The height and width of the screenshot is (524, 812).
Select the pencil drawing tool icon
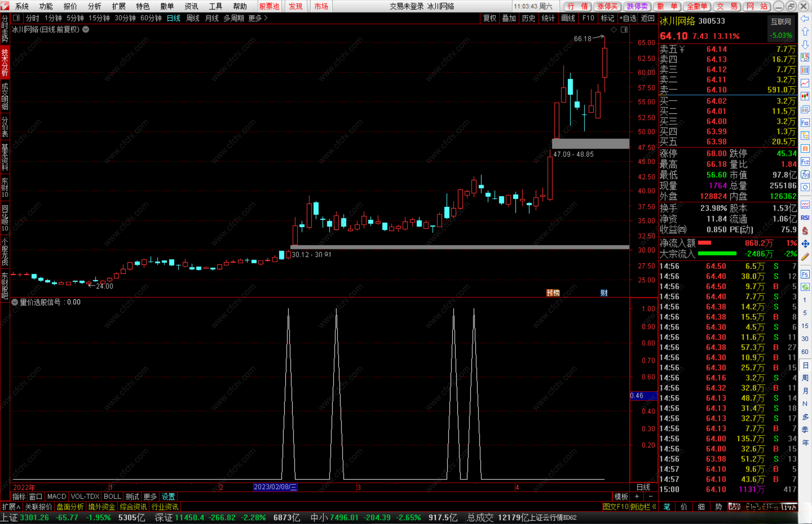pos(805,257)
